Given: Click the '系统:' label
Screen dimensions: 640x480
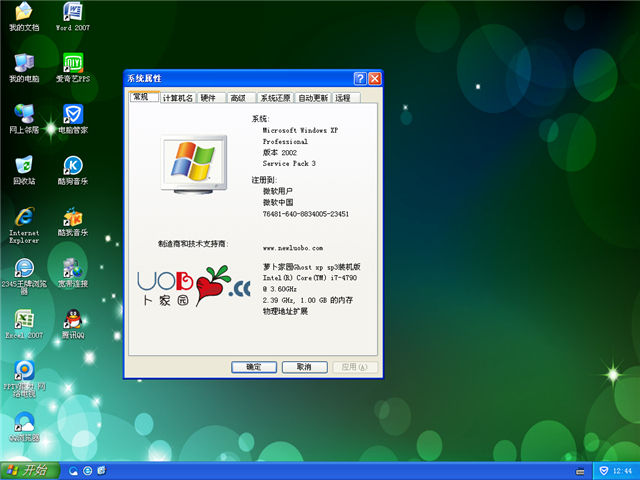Looking at the screenshot, I should [x=260, y=119].
